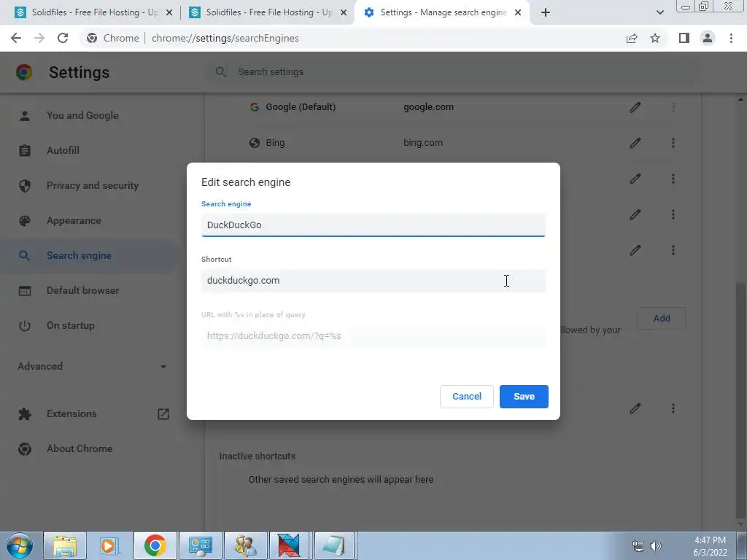Expand the tab search chevron
The height and width of the screenshot is (560, 747).
(x=659, y=12)
